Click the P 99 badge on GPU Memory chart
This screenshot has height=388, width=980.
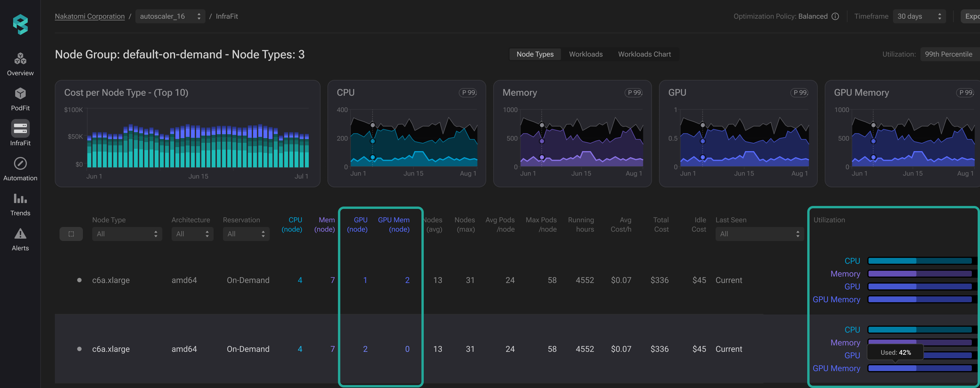[965, 92]
